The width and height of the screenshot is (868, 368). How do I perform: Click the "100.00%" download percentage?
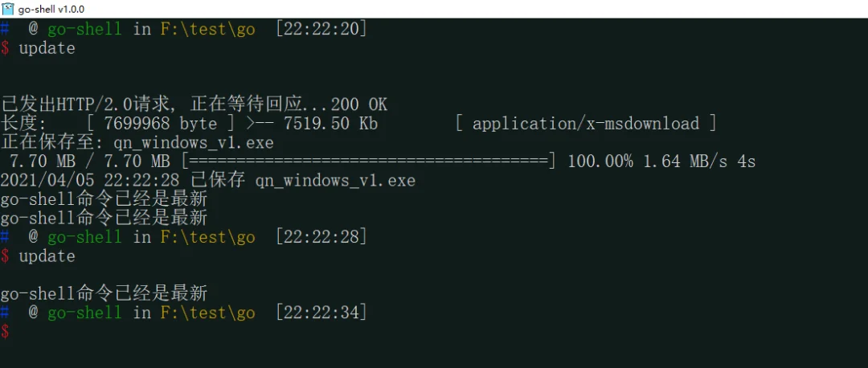click(600, 162)
